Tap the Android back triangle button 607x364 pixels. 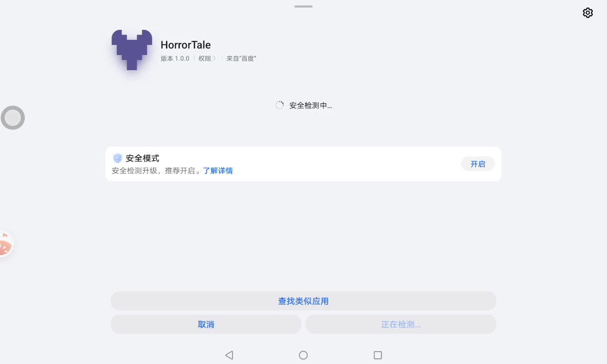229,355
